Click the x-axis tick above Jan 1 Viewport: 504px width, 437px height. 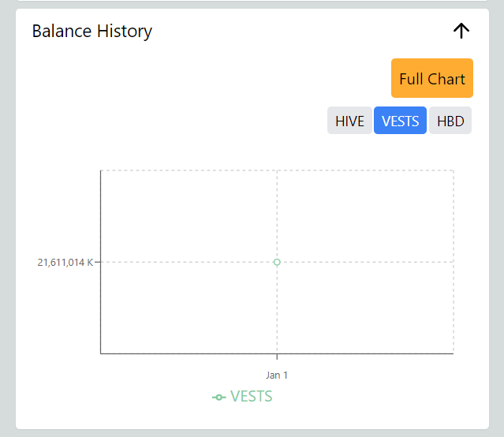[x=277, y=357]
